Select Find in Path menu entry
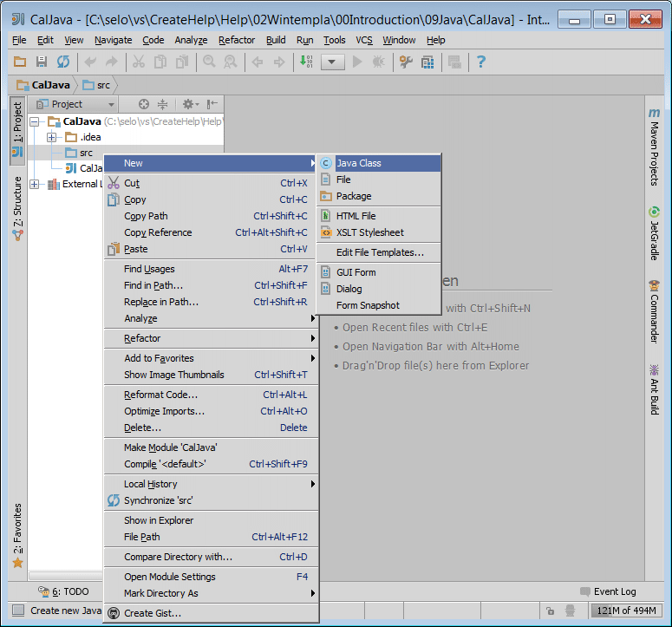Screen dimensions: 672x627 coord(212,285)
